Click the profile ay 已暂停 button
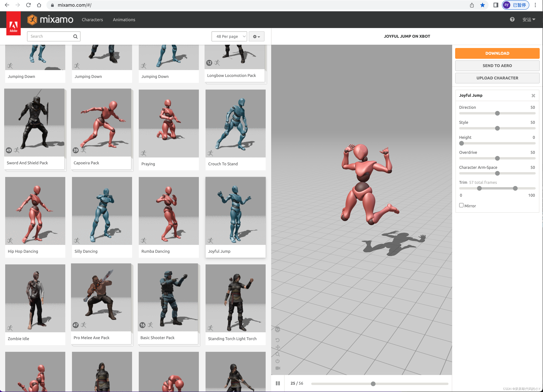This screenshot has height=392, width=543. (515, 5)
